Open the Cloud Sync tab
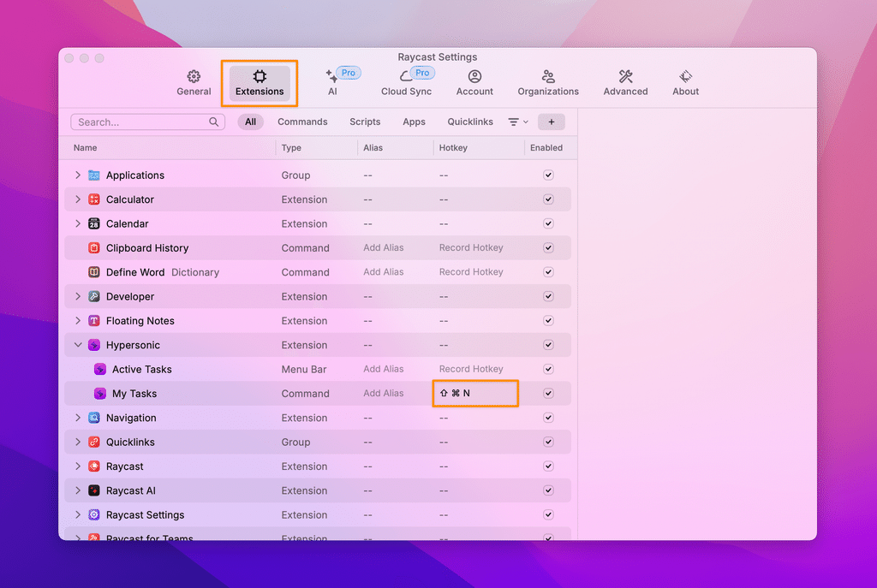 (x=407, y=83)
